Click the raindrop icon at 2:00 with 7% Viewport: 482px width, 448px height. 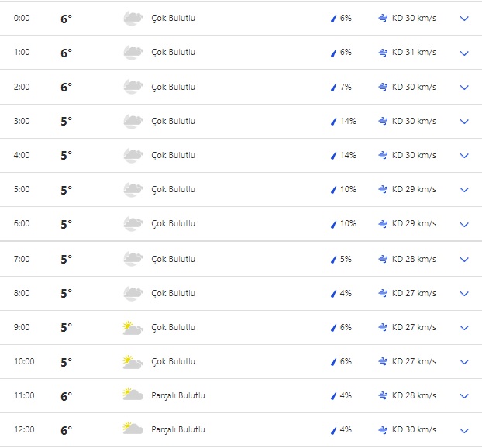click(334, 88)
